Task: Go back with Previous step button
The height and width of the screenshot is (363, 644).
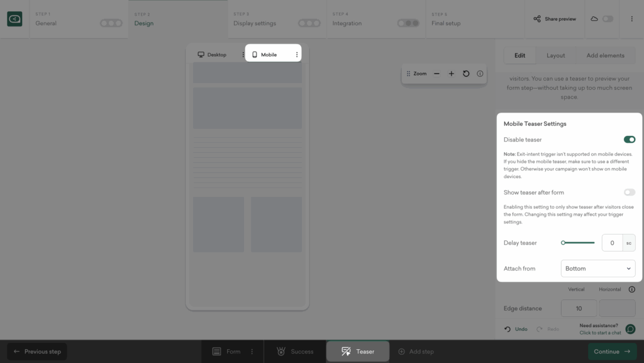Action: [x=37, y=352]
